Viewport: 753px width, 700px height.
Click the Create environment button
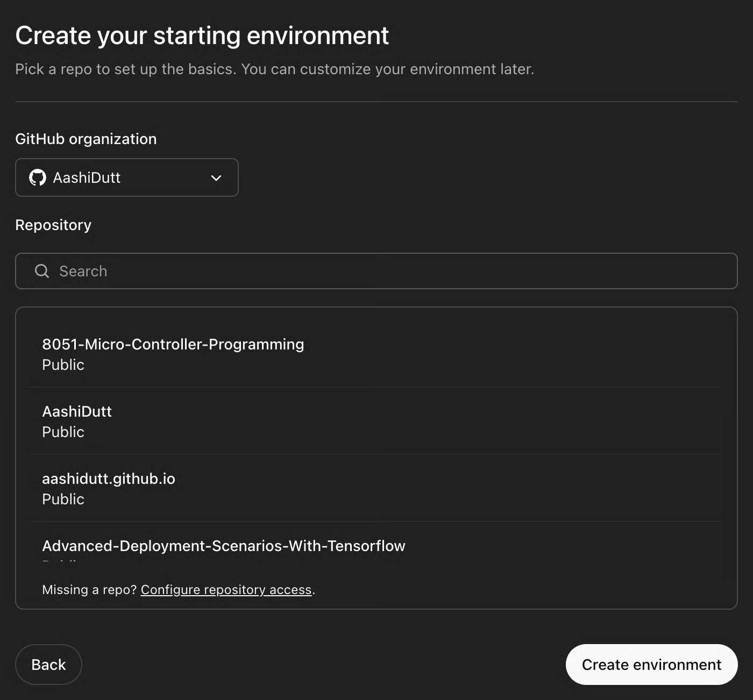pos(651,664)
